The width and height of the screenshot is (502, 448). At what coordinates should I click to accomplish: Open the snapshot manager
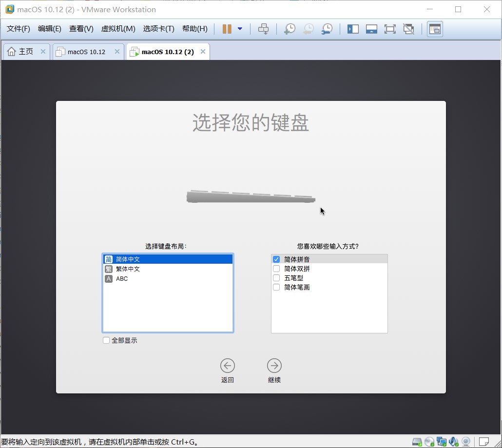[327, 29]
